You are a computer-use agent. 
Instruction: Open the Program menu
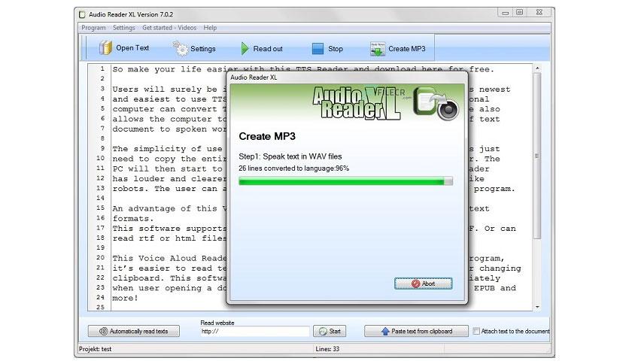click(x=93, y=28)
